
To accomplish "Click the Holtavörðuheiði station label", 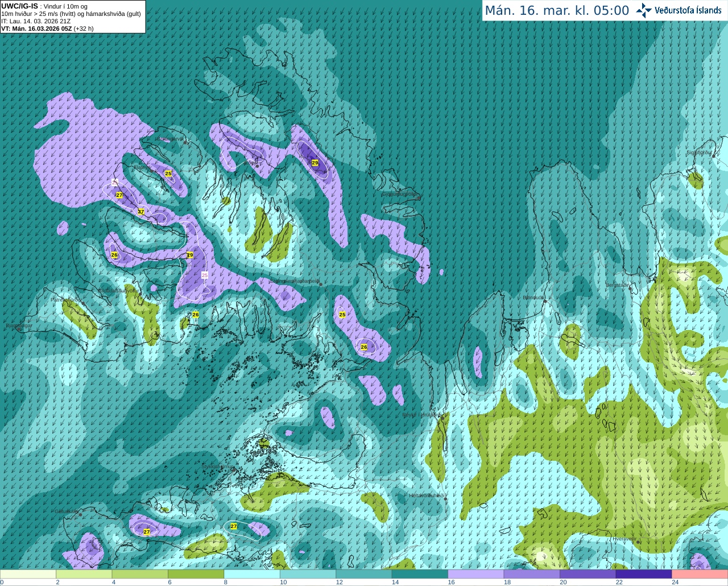I will [427, 496].
